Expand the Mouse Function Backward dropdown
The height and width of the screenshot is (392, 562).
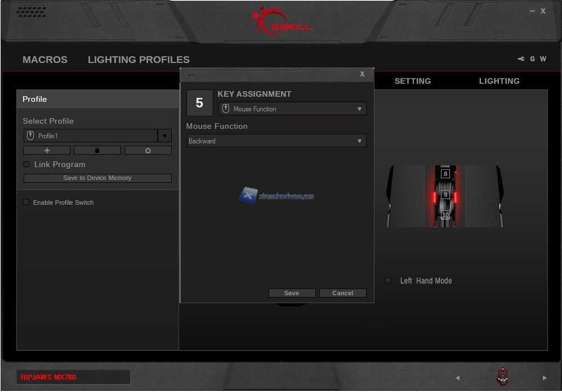tap(359, 141)
